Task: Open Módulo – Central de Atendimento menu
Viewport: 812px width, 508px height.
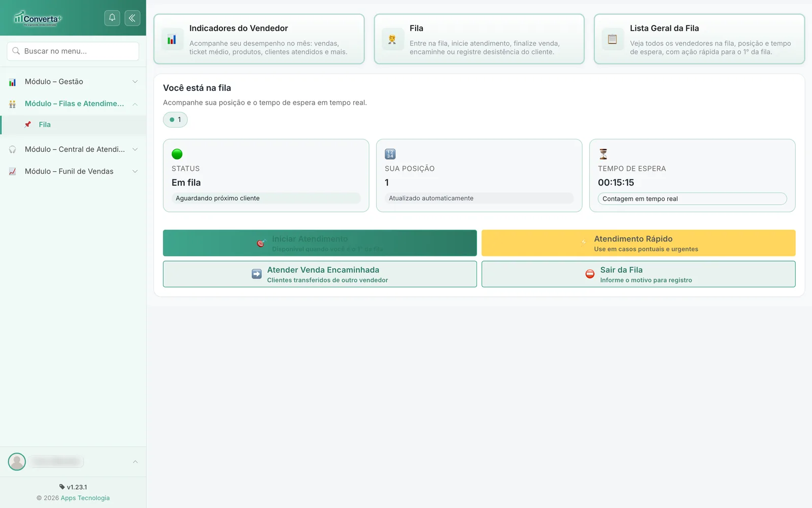Action: pos(73,149)
